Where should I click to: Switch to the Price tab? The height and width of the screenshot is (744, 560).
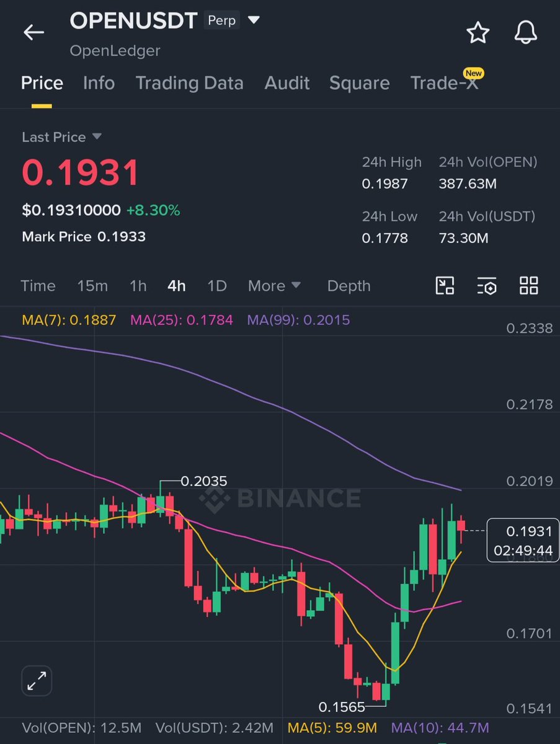click(42, 83)
